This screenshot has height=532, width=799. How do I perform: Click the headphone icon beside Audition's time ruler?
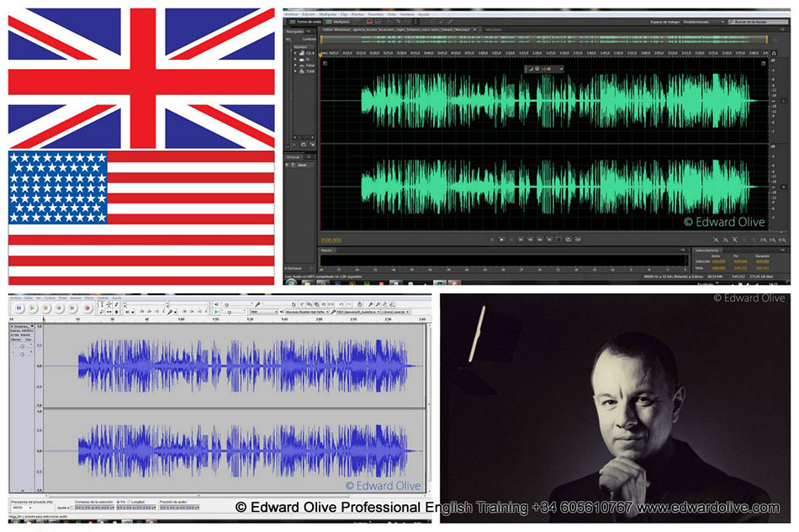[x=774, y=53]
